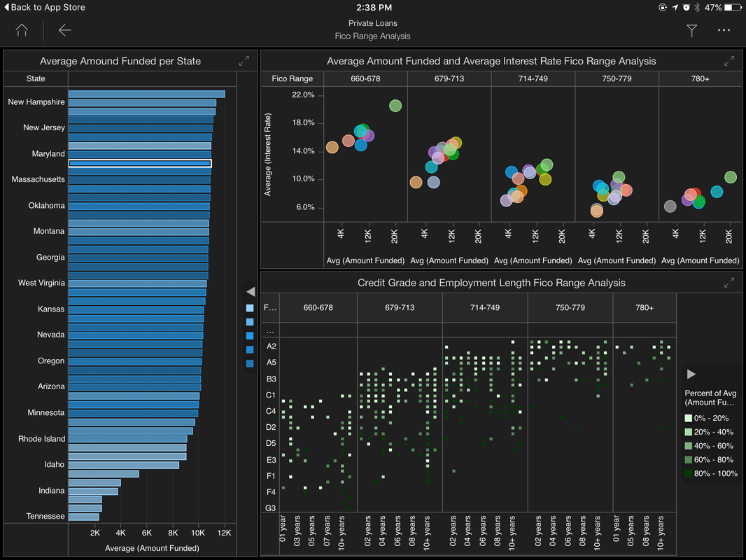Expand the Average Amount Funded per State chart
This screenshot has height=560, width=746.
pyautogui.click(x=244, y=61)
